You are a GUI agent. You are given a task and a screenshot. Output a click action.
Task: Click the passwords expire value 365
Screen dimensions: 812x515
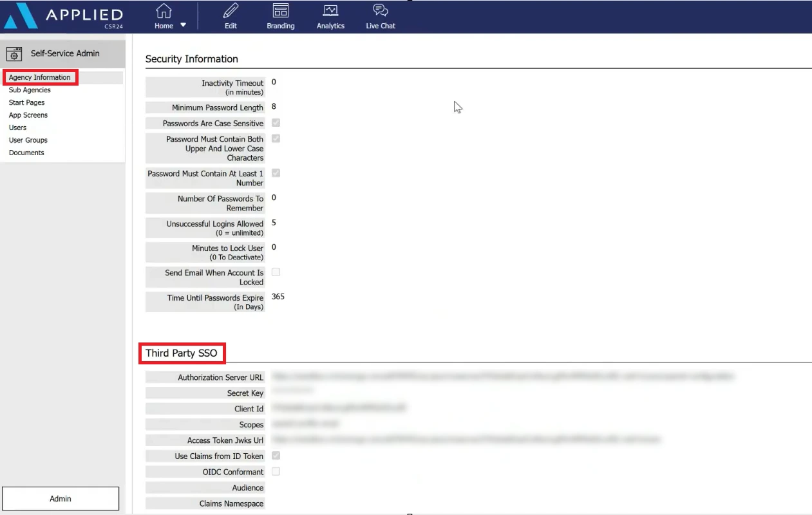(278, 297)
